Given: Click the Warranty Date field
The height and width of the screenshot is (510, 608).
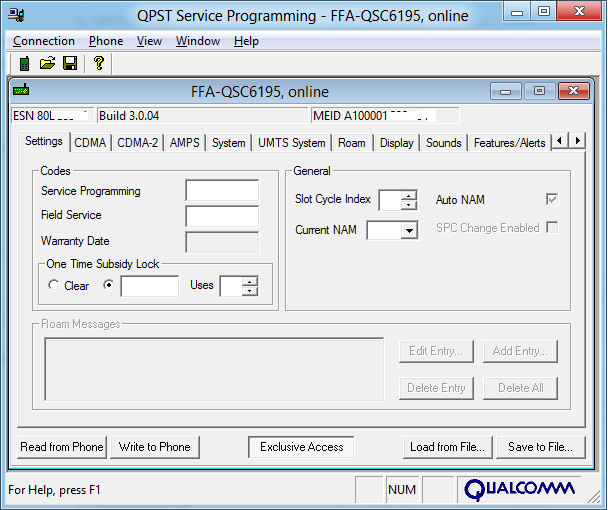Looking at the screenshot, I should tap(222, 242).
